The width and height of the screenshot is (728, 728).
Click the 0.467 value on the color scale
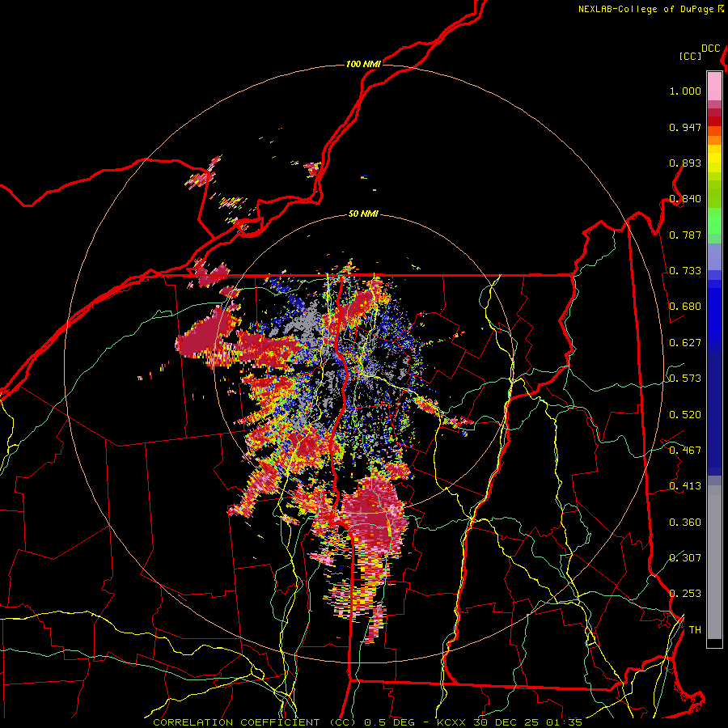(x=685, y=451)
